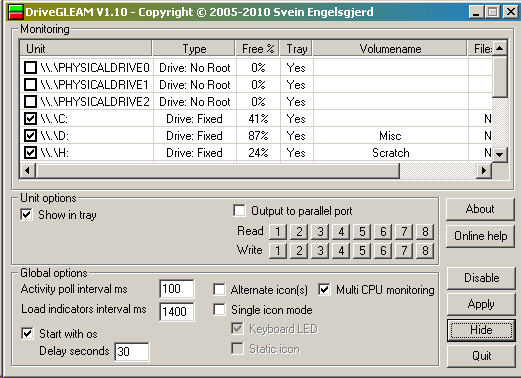Select Read parallel port pin 5
The width and height of the screenshot is (521, 378).
362,231
